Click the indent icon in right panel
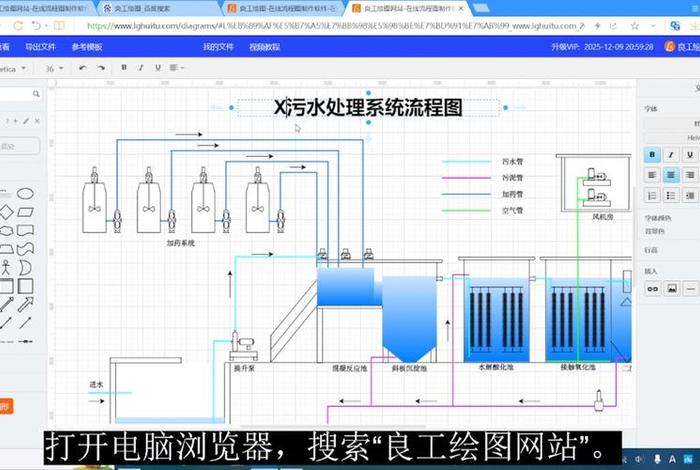This screenshot has height=470, width=700. [690, 195]
